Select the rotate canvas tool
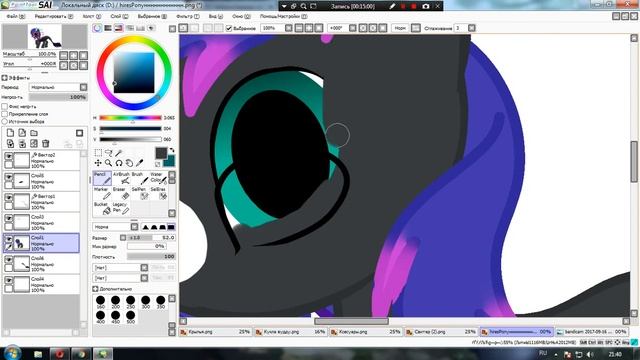Viewport: 640px width, 360px height. [x=119, y=163]
